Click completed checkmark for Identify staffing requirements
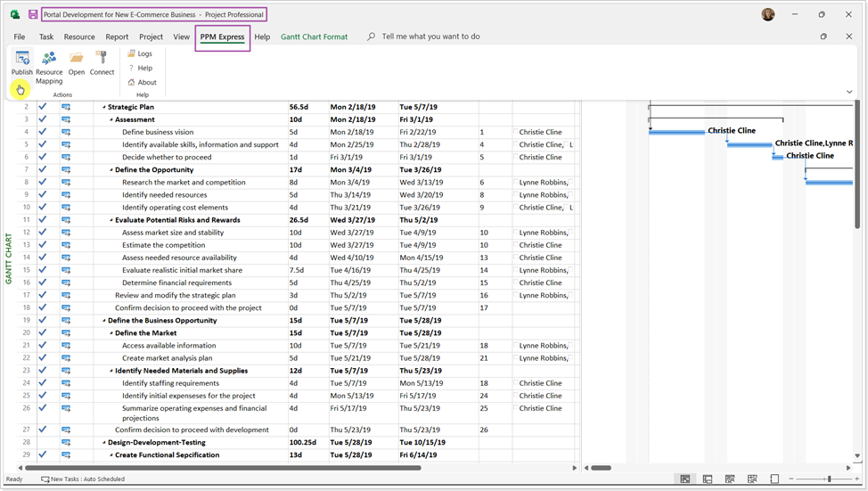 [43, 383]
